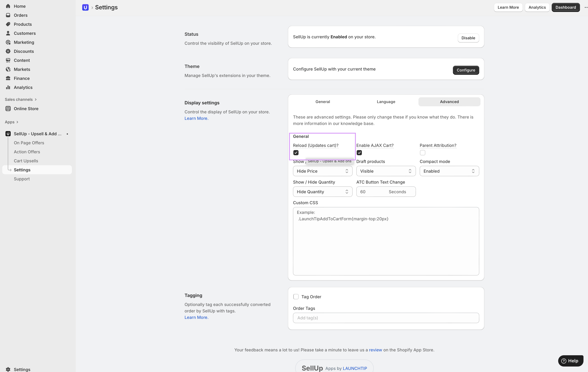Switch to the Language tab
The height and width of the screenshot is (372, 588).
pyautogui.click(x=386, y=102)
